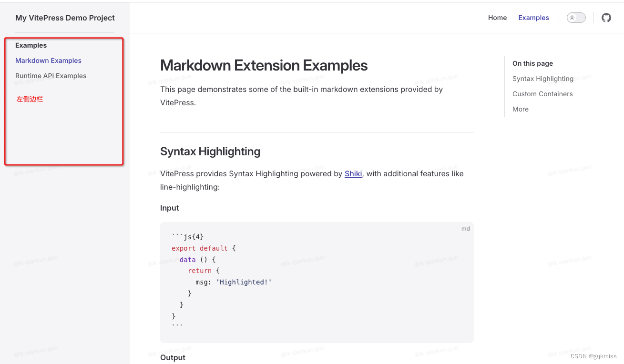Toggle the dark mode appearance switch

pyautogui.click(x=576, y=18)
